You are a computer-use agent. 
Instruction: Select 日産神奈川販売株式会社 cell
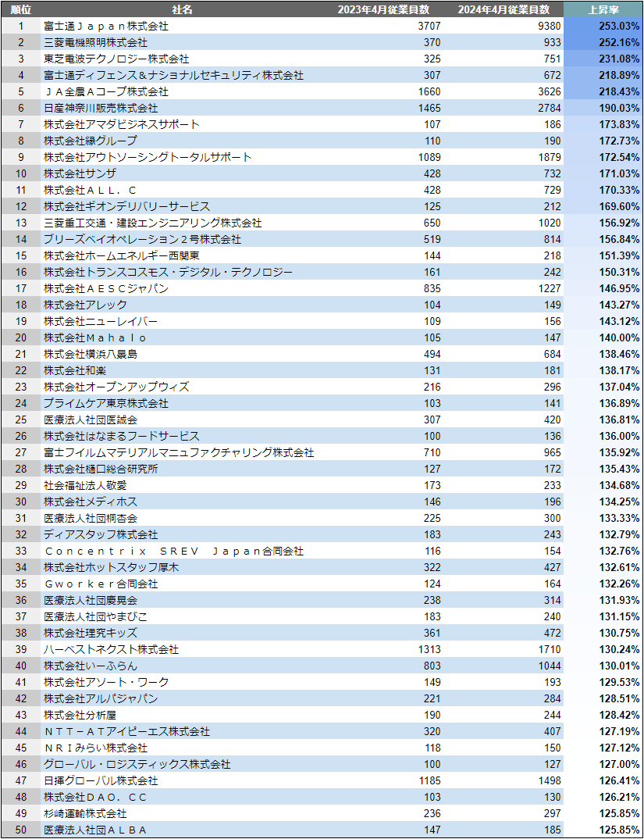coord(101,108)
